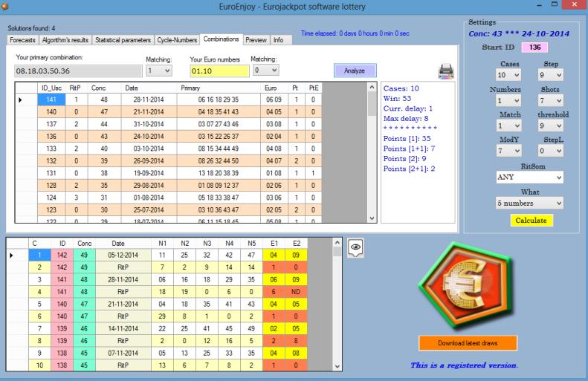Click Primary cell 01 08 09 12 37
Image resolution: width=588 pixels, height=381 pixels.
click(219, 186)
